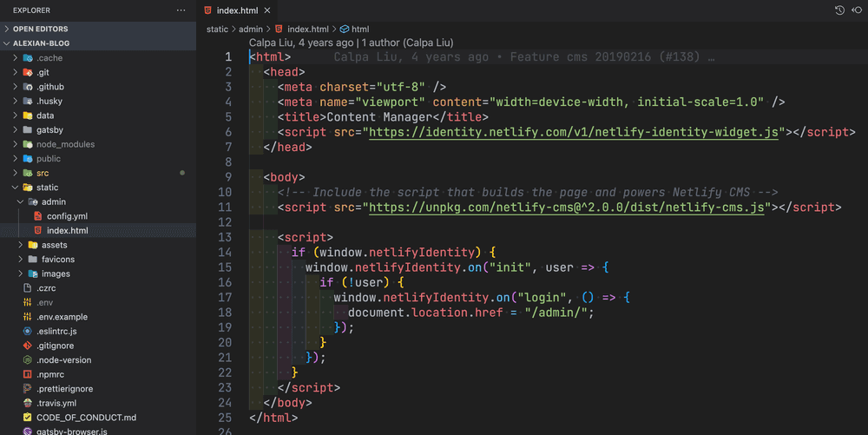
Task: Open the unpkg netlify-cms.js URL link
Action: pos(566,208)
